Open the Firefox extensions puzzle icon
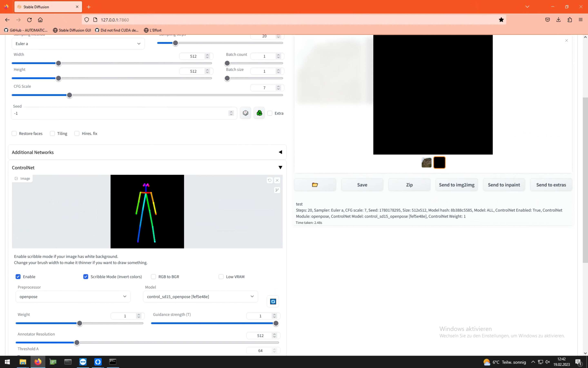 coord(570,20)
